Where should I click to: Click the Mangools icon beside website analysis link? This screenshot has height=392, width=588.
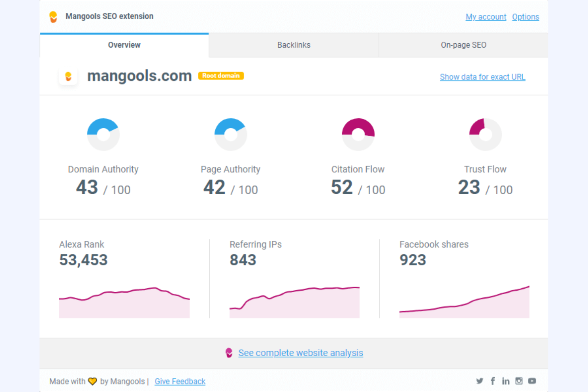coord(229,353)
